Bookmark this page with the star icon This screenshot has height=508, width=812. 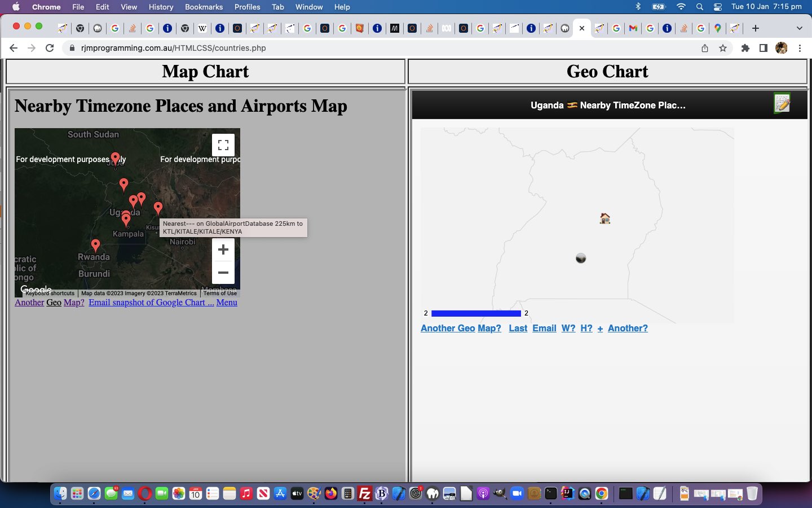coord(723,48)
